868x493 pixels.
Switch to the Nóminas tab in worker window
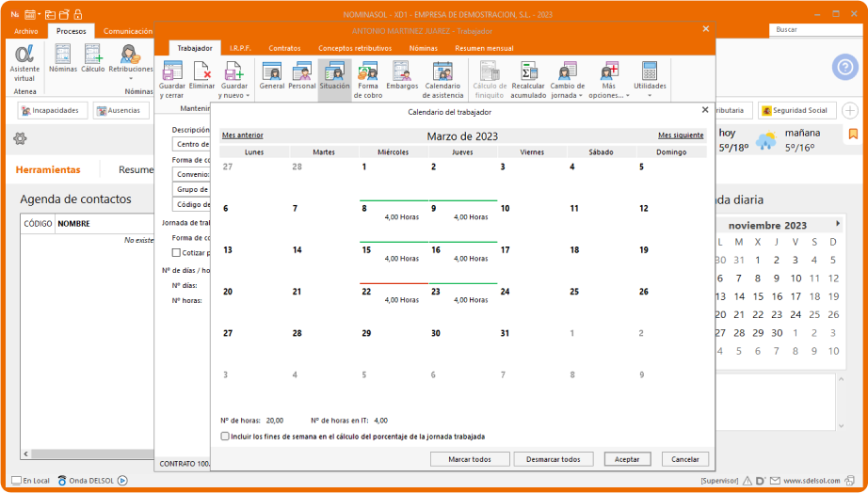(x=424, y=48)
